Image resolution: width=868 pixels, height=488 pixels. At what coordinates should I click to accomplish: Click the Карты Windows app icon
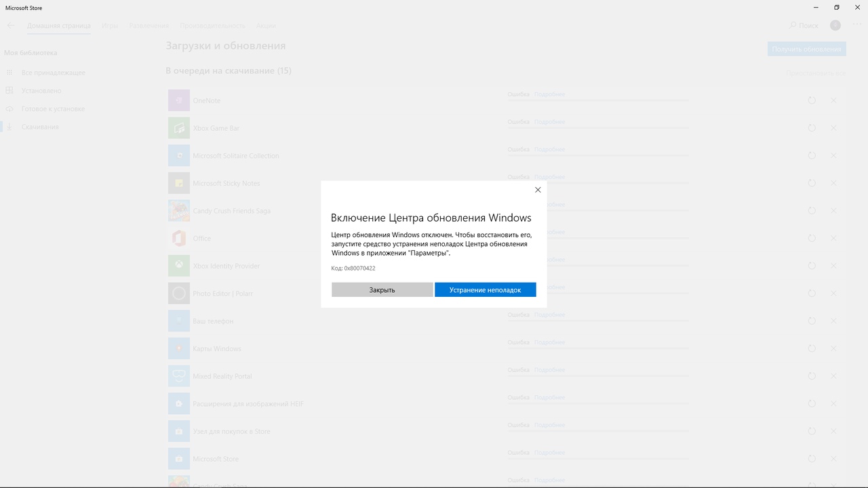[x=179, y=348]
